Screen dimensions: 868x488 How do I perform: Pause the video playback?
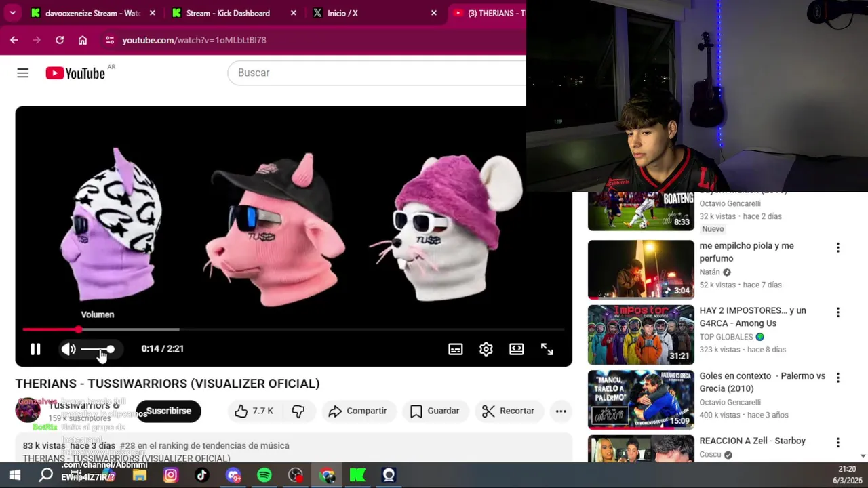(x=35, y=349)
